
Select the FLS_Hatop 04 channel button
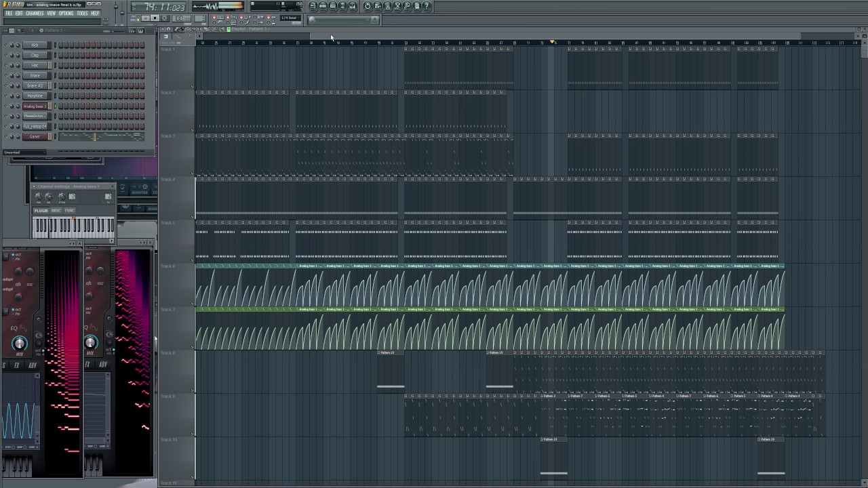[x=35, y=126]
